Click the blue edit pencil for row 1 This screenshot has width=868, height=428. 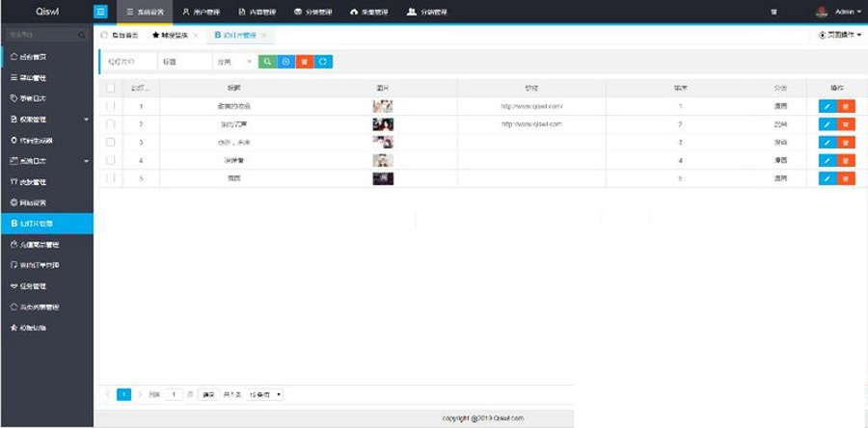click(827, 106)
